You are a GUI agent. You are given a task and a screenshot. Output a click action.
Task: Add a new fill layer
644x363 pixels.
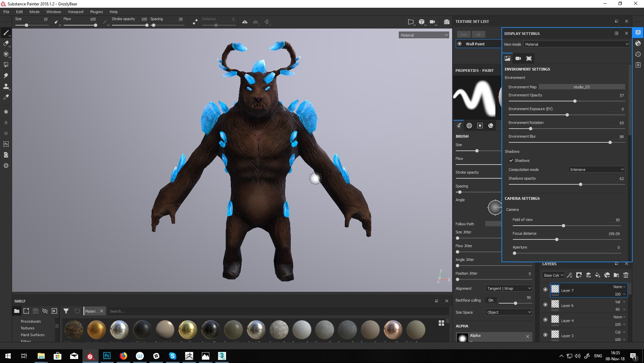[598, 275]
